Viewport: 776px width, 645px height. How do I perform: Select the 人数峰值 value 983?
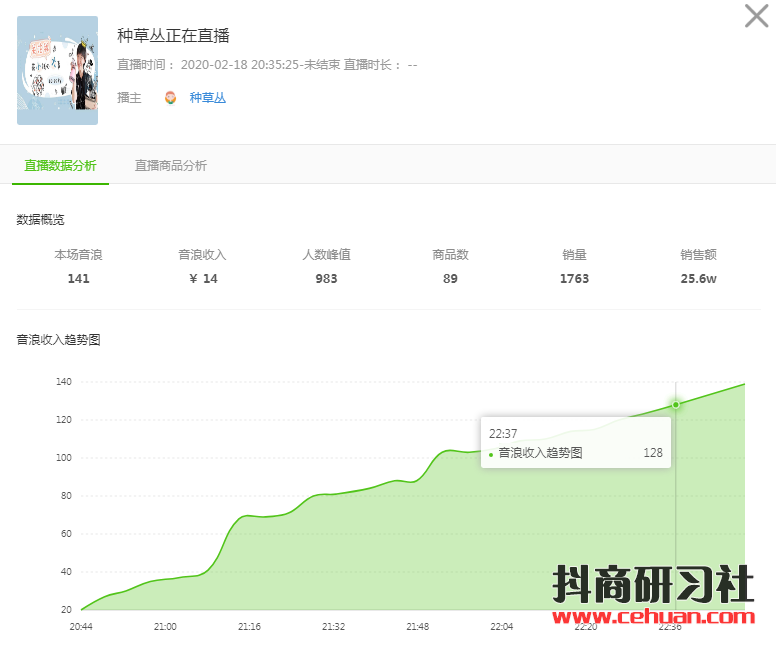326,279
